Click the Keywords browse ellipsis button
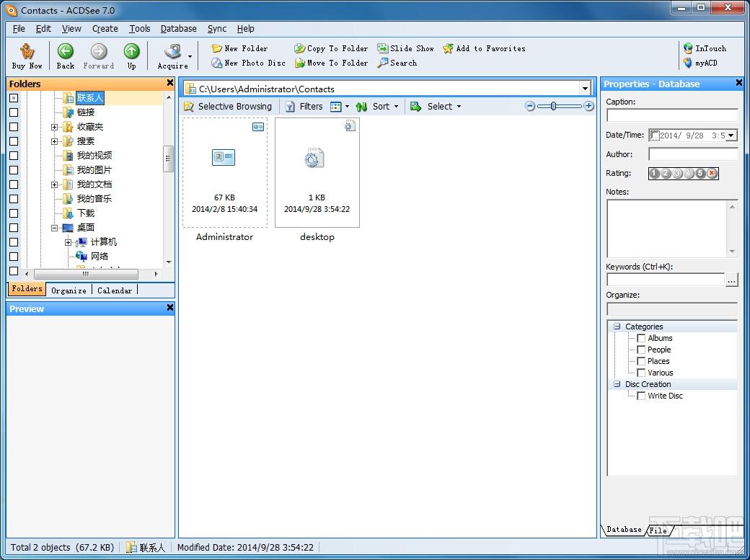The image size is (750, 560). 731,280
